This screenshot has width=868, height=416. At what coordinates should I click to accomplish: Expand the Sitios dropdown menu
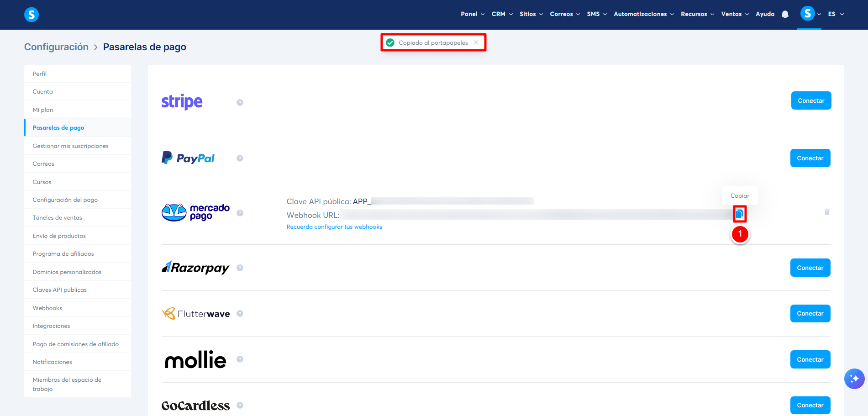(x=531, y=14)
